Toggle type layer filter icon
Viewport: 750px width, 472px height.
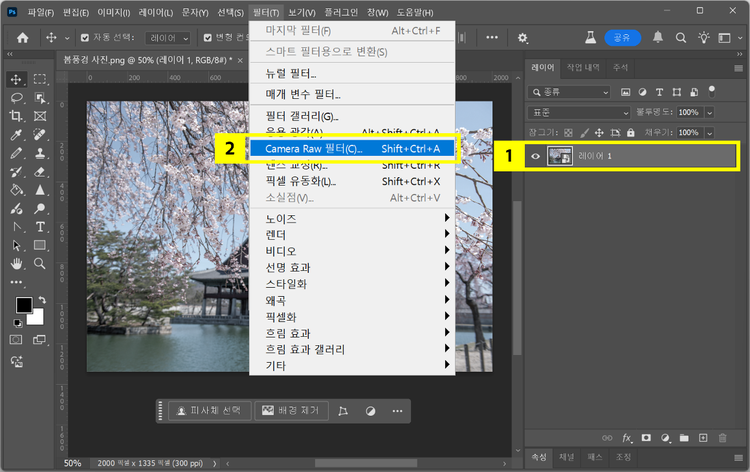click(x=660, y=92)
